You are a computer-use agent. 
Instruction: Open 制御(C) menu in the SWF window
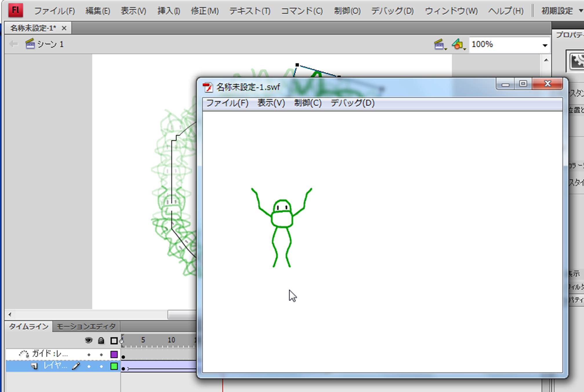[308, 103]
